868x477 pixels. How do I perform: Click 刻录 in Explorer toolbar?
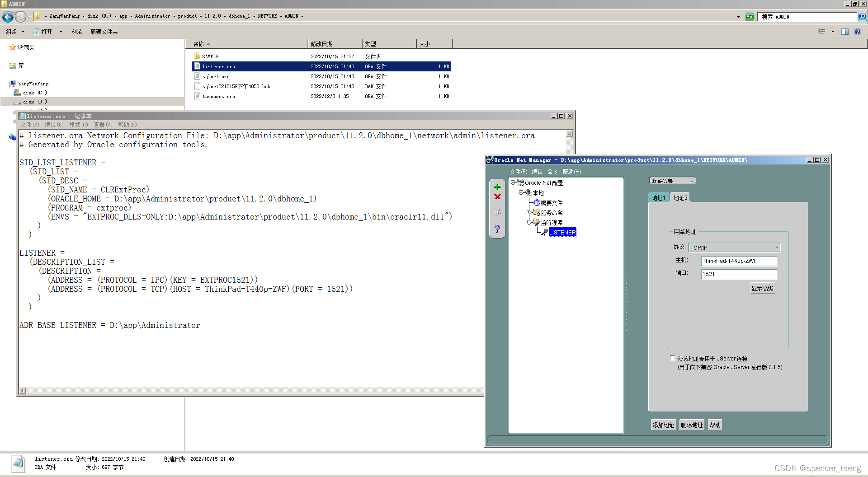[x=76, y=32]
